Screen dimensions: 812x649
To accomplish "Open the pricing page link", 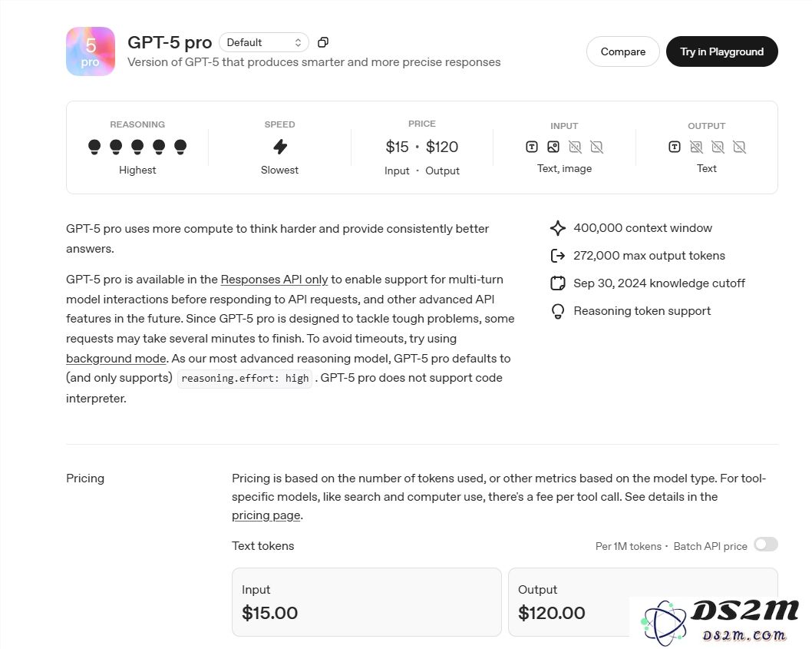I will (266, 515).
